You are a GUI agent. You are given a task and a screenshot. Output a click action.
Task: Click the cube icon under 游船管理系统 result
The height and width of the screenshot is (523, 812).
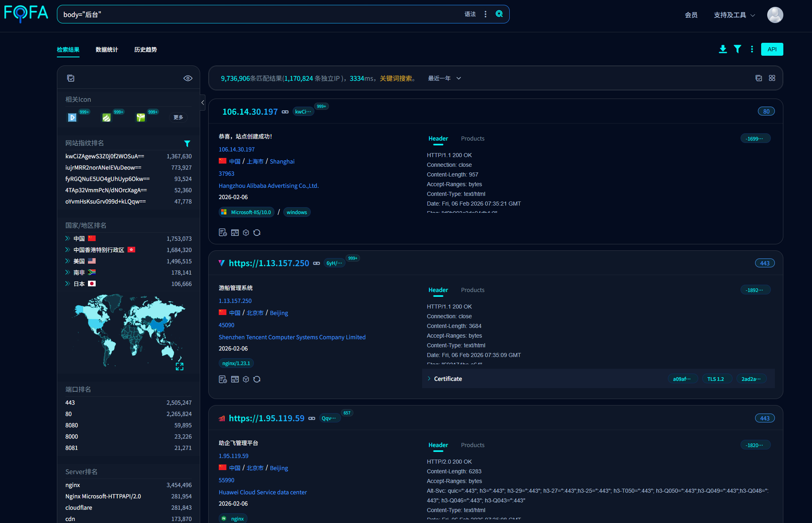click(x=246, y=379)
